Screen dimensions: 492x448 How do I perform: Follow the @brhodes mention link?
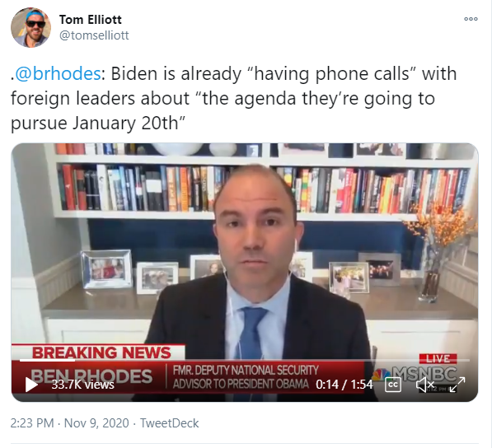point(58,73)
